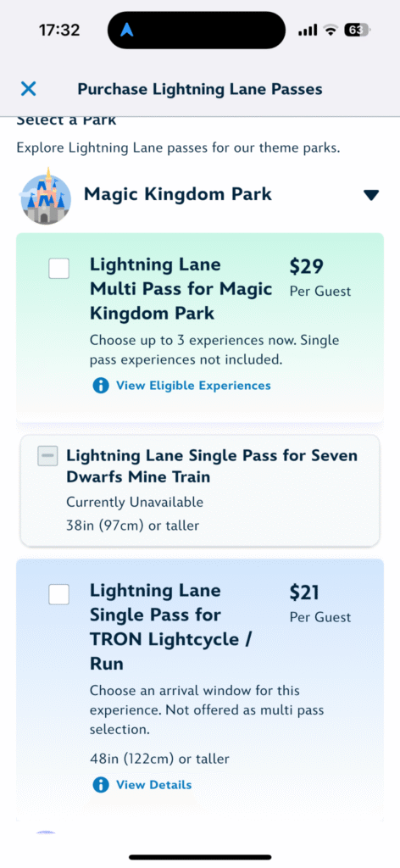Expand the Magic Kingdom Park dropdown arrow
The image size is (400, 868).
pyautogui.click(x=371, y=195)
